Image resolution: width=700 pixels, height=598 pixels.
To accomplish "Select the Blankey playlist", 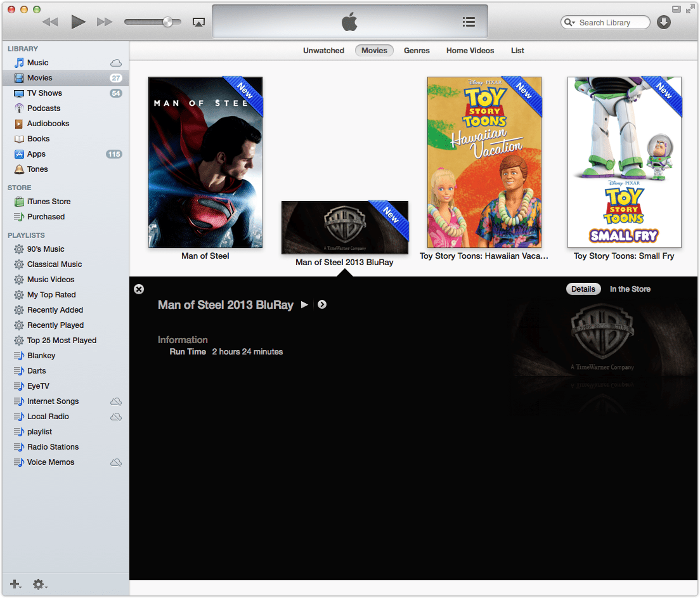I will (x=65, y=355).
